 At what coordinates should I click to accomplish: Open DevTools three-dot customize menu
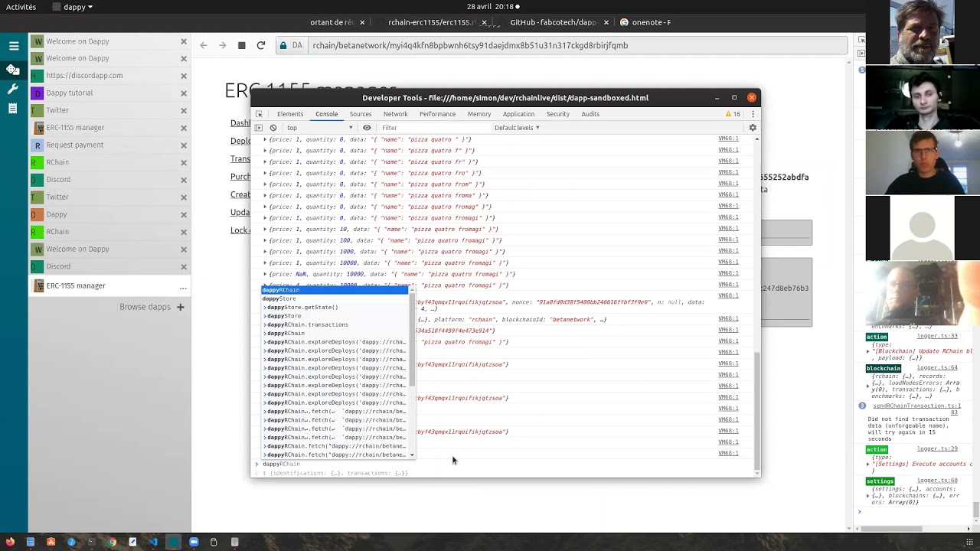753,114
